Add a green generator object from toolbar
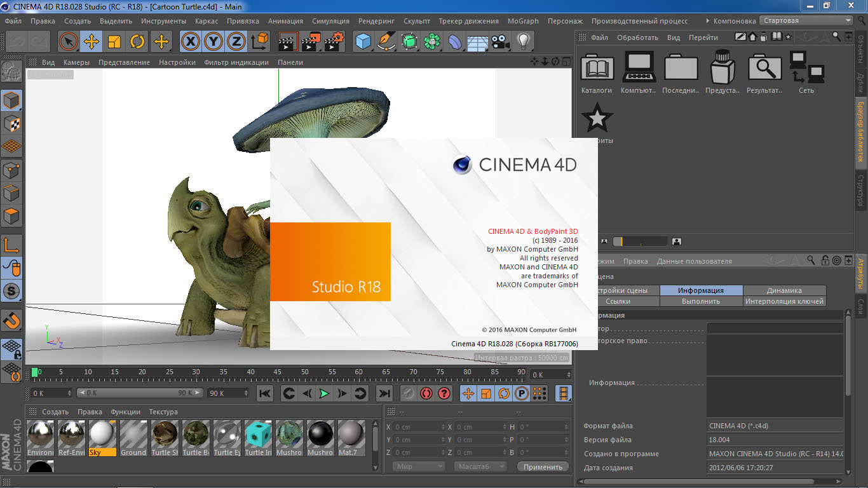 (x=409, y=42)
